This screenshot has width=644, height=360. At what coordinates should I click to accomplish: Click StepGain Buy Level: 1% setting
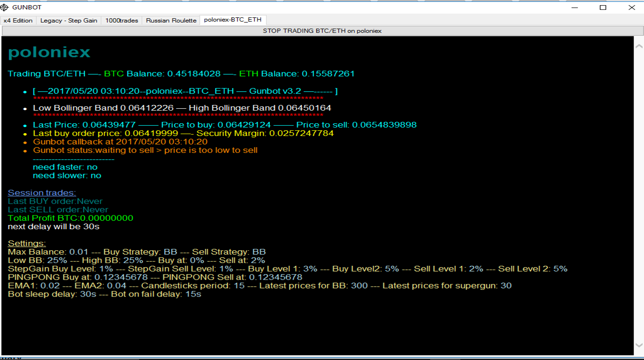coord(61,269)
